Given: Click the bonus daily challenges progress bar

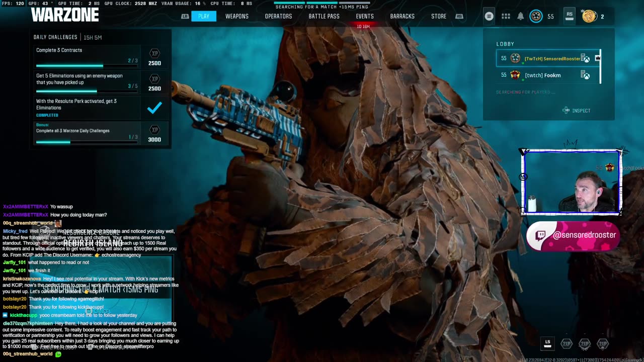Looking at the screenshot, I should pos(87,142).
